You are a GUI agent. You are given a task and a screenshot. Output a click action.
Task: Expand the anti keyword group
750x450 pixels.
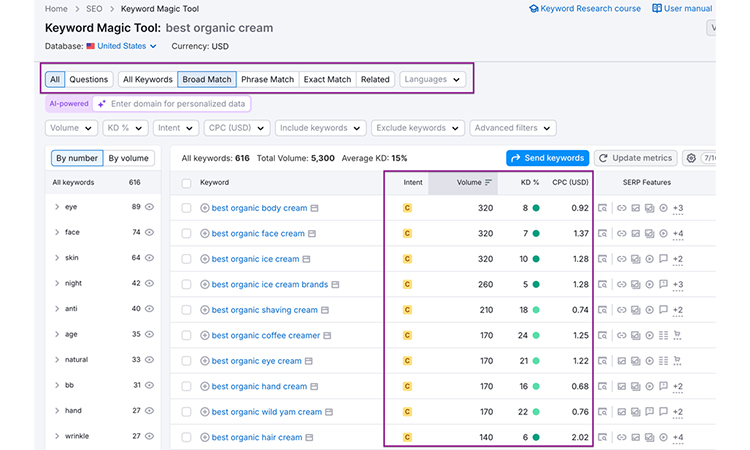[x=57, y=309]
